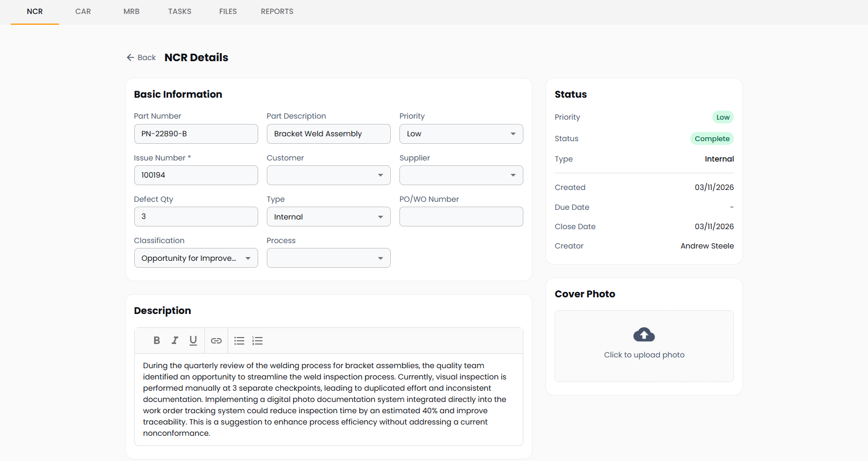Create a numbered list in description
868x461 pixels.
258,341
